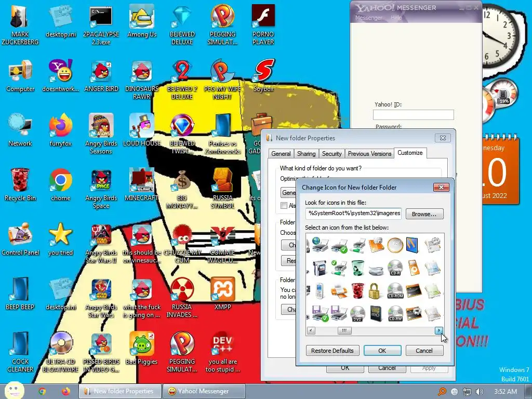Select the Bad Piggies desktop icon

(141, 349)
